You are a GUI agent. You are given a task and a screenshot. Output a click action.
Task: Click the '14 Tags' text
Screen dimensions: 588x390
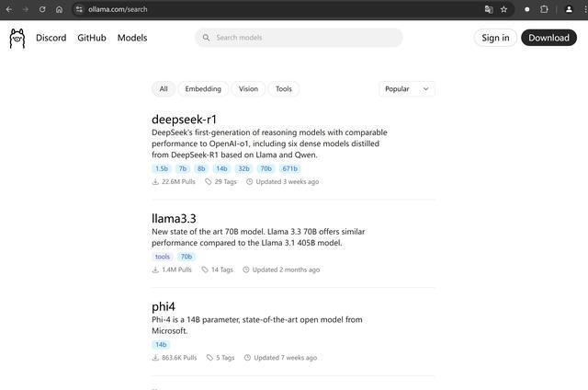click(x=222, y=270)
